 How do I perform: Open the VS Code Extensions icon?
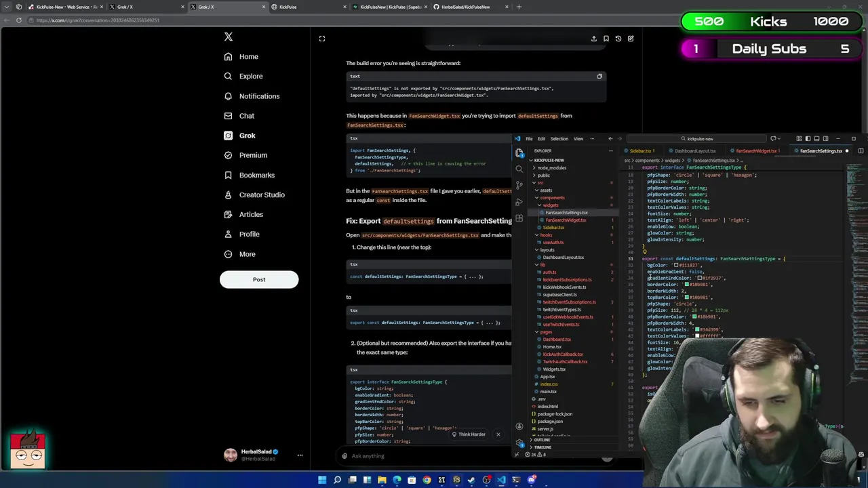coord(519,218)
